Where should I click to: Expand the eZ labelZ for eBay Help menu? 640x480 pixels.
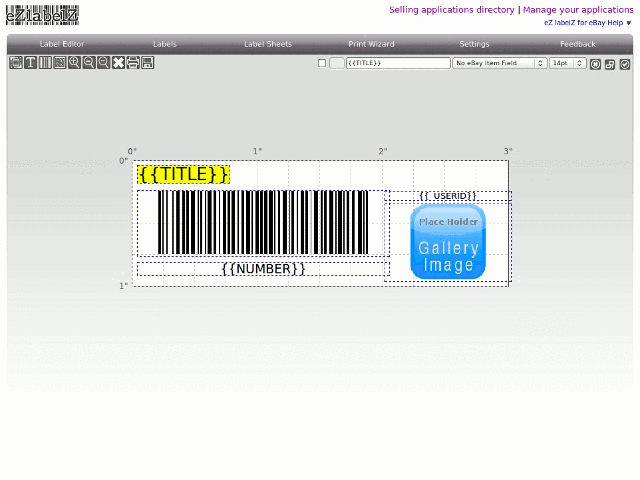tap(587, 23)
